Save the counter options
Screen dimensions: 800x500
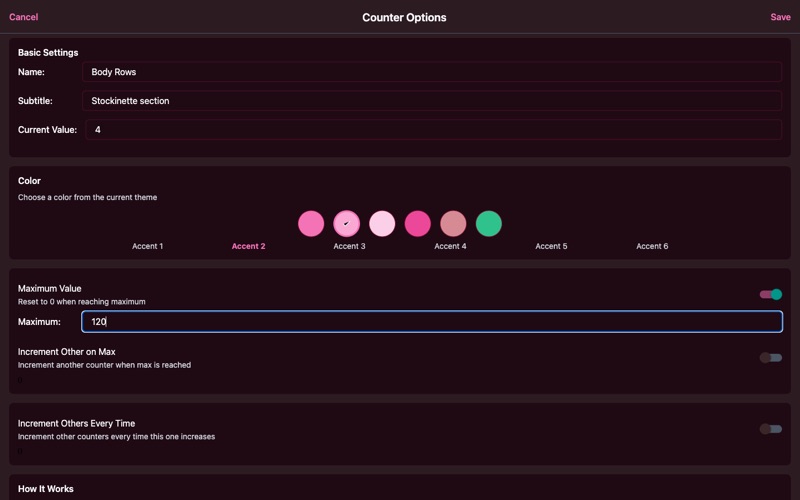pyautogui.click(x=780, y=17)
